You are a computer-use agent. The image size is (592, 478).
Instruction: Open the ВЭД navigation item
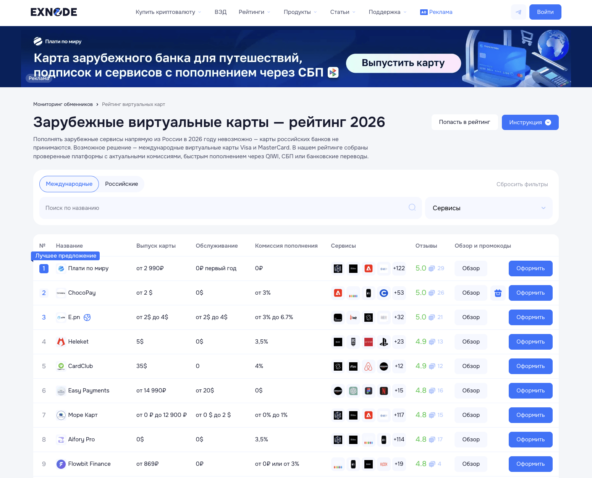220,12
